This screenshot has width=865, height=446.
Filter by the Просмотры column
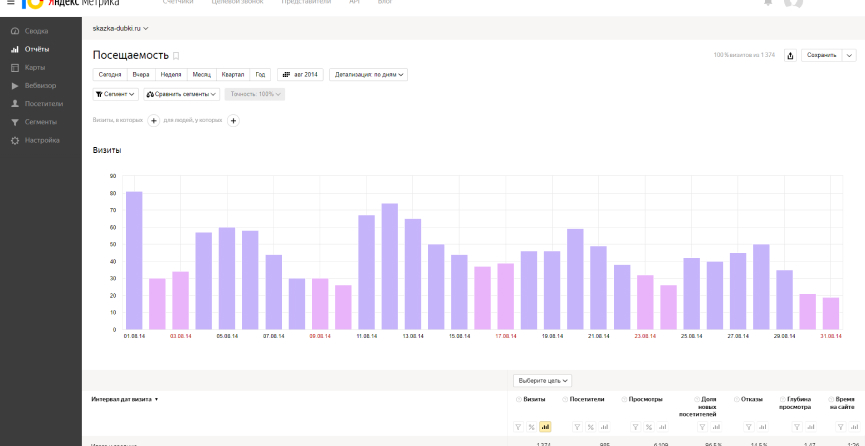(636, 427)
